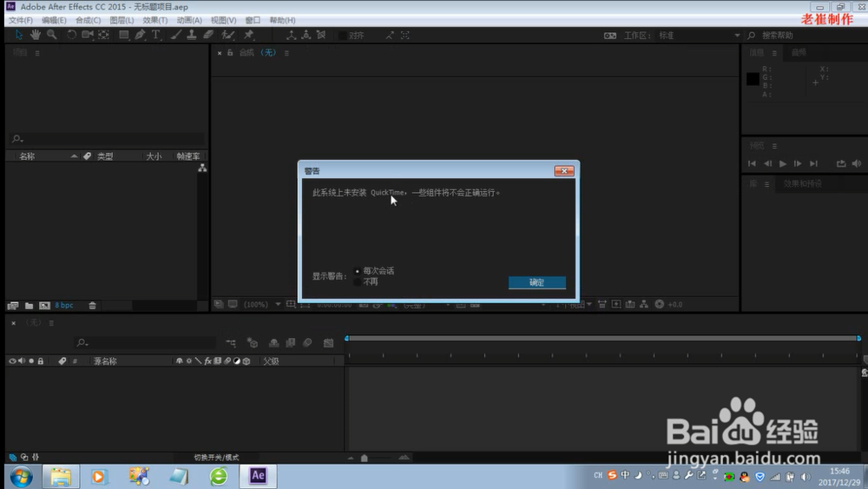Image resolution: width=868 pixels, height=489 pixels.
Task: Select the 不再 radio option
Action: click(x=357, y=282)
